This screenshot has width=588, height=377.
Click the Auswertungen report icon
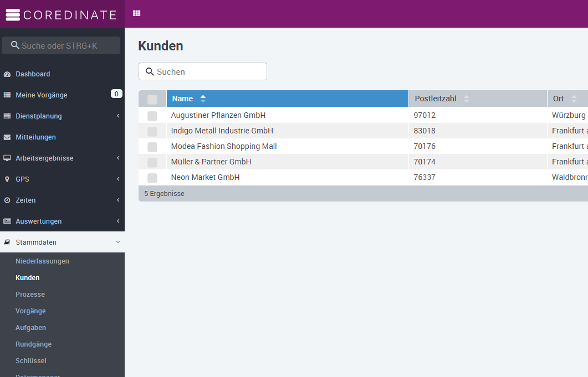[x=7, y=221]
